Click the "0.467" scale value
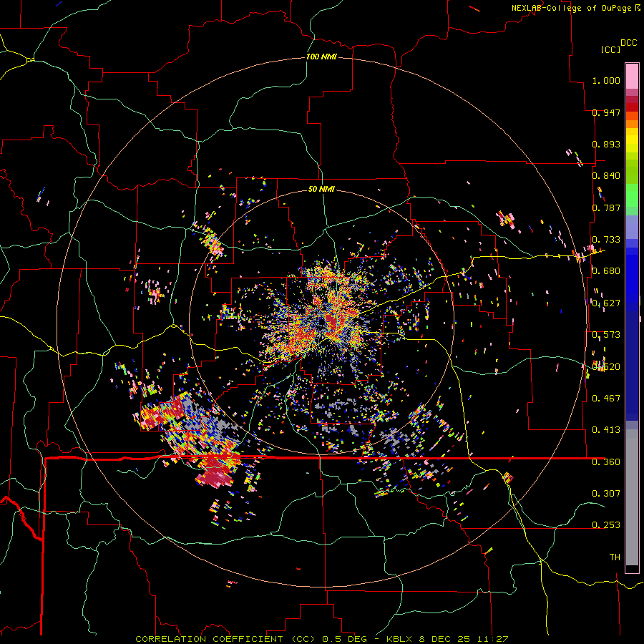The width and height of the screenshot is (644, 644). coord(606,399)
